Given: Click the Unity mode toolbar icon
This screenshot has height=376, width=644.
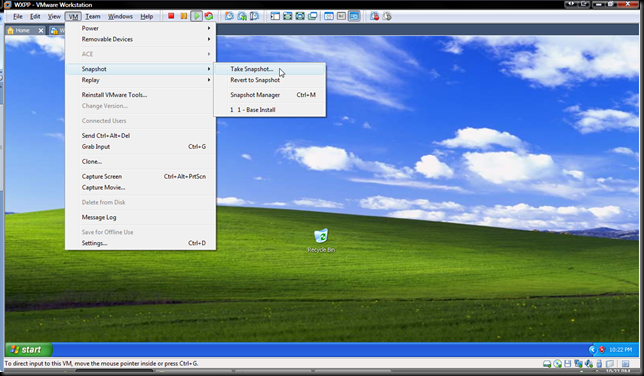Looking at the screenshot, I should coord(313,16).
